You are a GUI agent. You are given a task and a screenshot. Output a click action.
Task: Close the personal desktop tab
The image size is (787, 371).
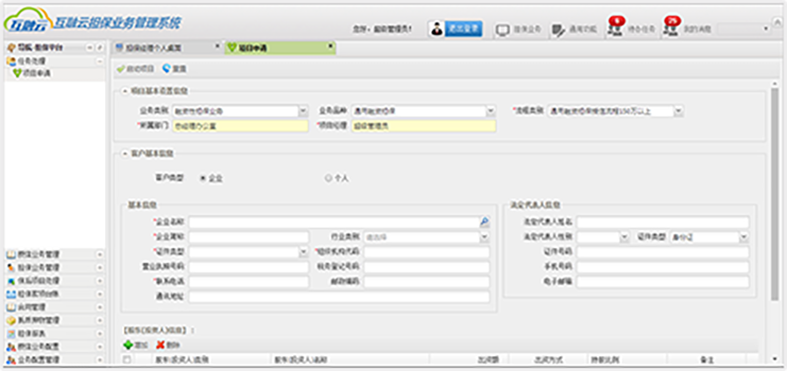[x=217, y=46]
